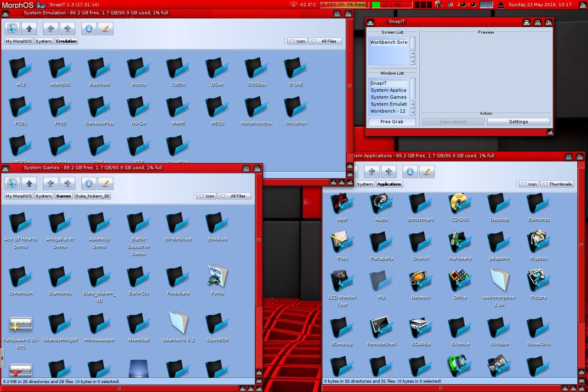Open the Files application icon
The width and height of the screenshot is (588, 392).
(x=342, y=242)
